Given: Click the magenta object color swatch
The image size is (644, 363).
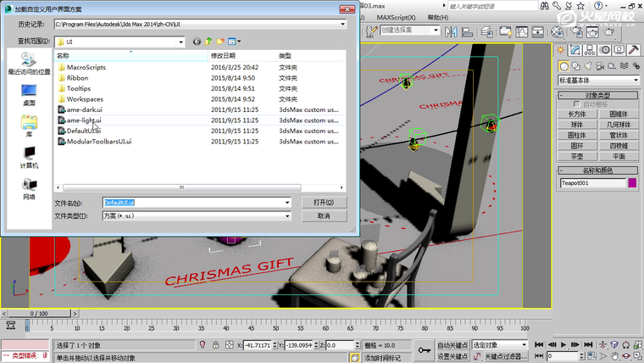Looking at the screenshot, I should click(632, 182).
